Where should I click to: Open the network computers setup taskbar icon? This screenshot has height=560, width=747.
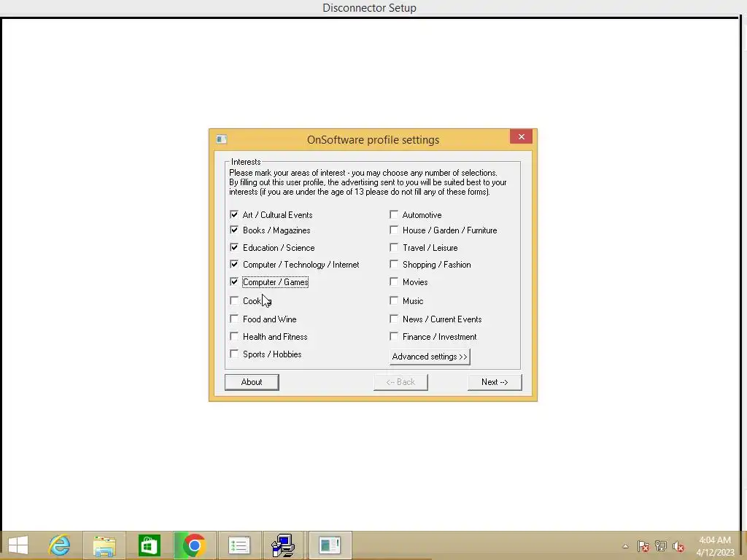pos(284,545)
